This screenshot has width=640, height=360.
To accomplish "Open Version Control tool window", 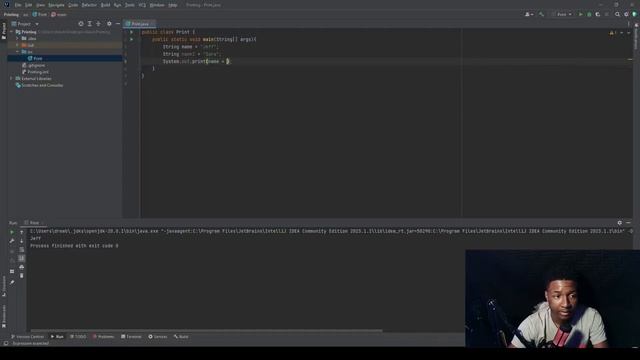I will click(27, 337).
